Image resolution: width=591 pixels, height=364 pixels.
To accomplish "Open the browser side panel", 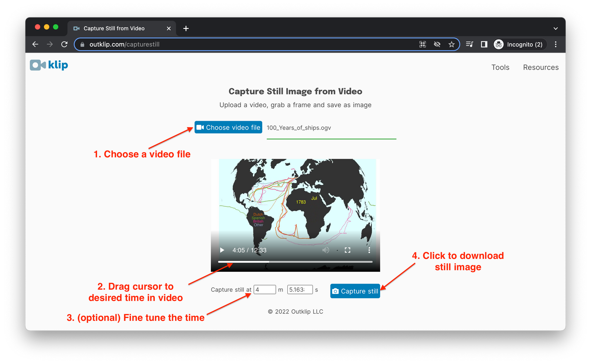I will pos(484,44).
